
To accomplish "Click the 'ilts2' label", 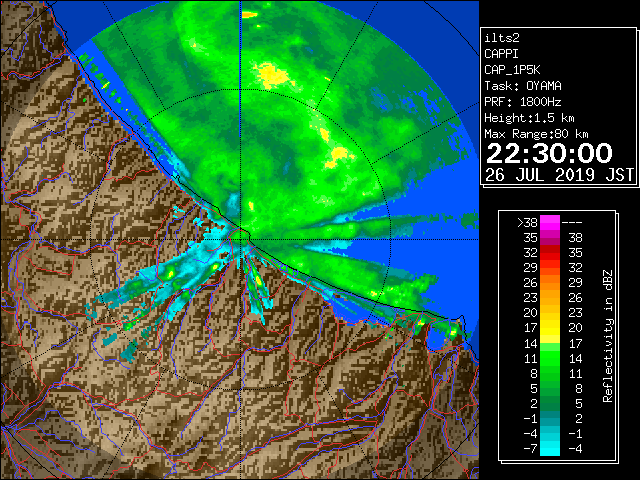I will [502, 38].
